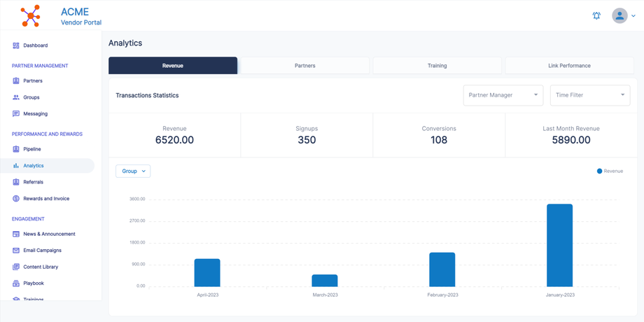Navigate to Pipeline
The height and width of the screenshot is (322, 644).
[32, 149]
